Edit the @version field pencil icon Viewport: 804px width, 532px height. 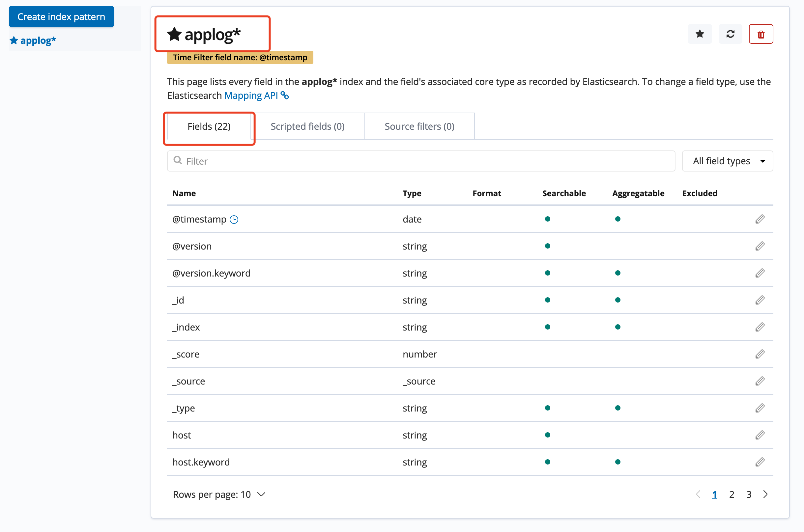point(760,246)
